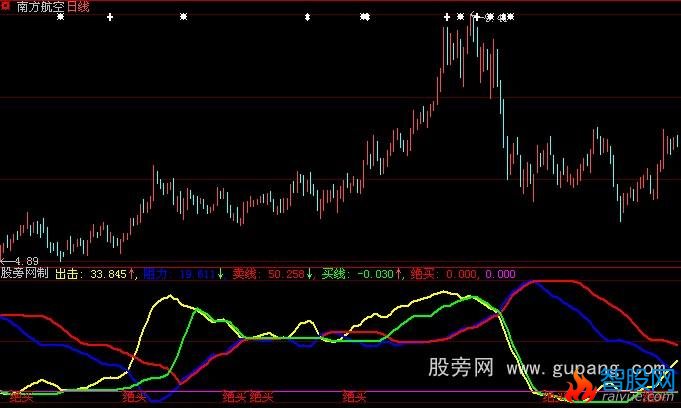Click the rightmost 绝头 signal label
The image size is (681, 408).
pyautogui.click(x=555, y=398)
